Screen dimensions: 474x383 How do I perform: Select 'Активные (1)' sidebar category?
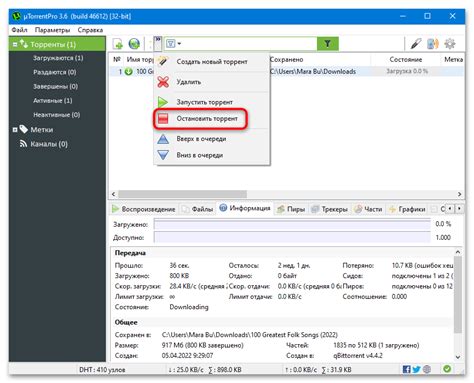(x=53, y=100)
